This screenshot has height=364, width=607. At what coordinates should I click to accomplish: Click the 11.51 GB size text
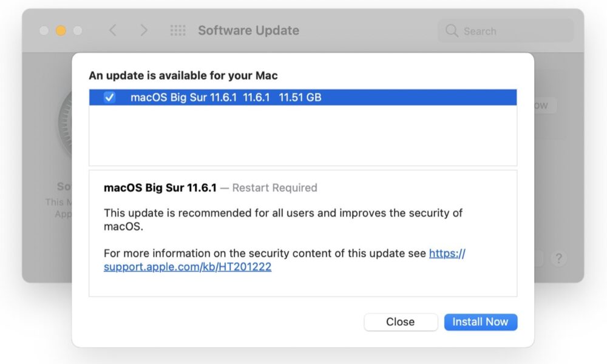[x=300, y=97]
